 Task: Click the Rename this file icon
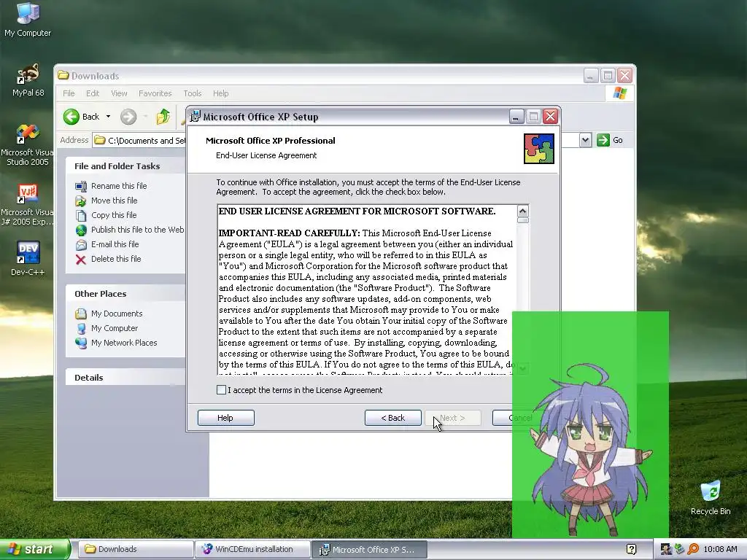81,186
